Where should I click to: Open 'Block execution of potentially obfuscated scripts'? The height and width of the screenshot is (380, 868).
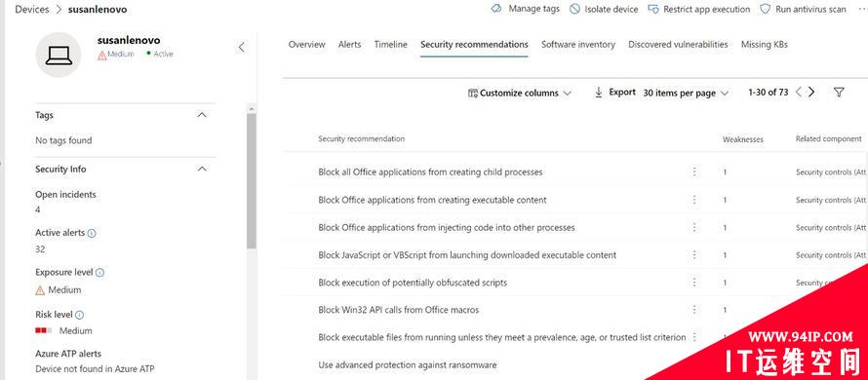tap(413, 283)
